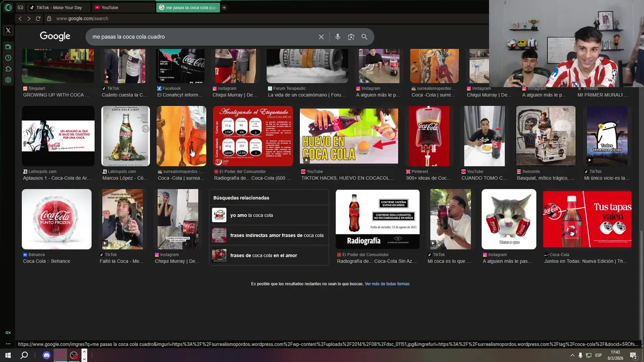The height and width of the screenshot is (362, 644).
Task: Open the Basquiat Swissinfo image
Action: coord(545,136)
